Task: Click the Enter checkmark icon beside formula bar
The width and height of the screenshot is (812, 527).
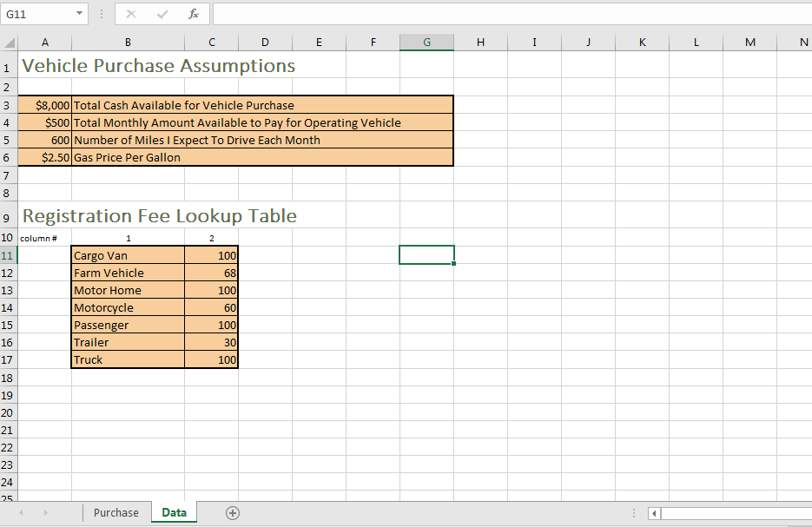Action: (x=162, y=14)
